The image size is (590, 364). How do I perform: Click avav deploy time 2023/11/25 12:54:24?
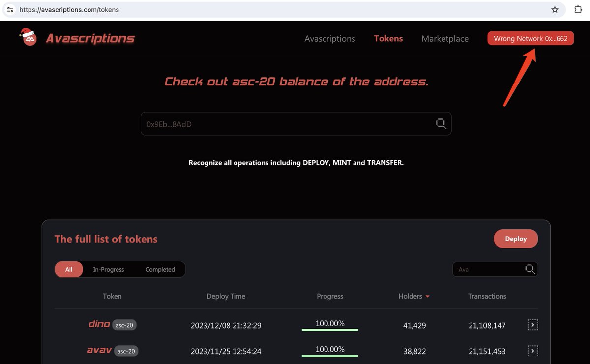[x=226, y=351]
